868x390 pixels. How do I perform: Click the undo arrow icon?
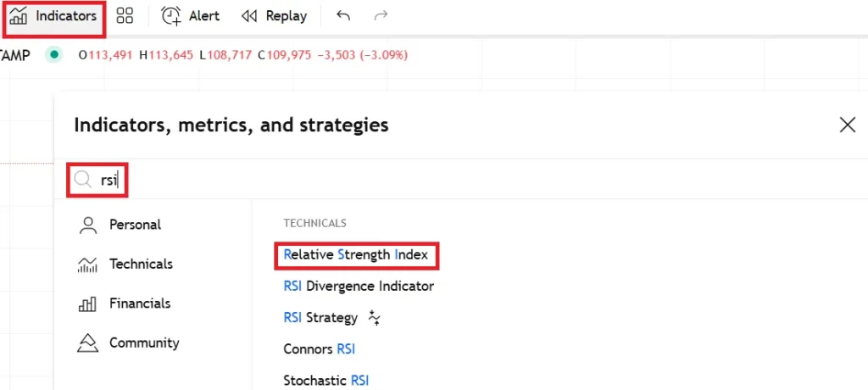tap(342, 16)
